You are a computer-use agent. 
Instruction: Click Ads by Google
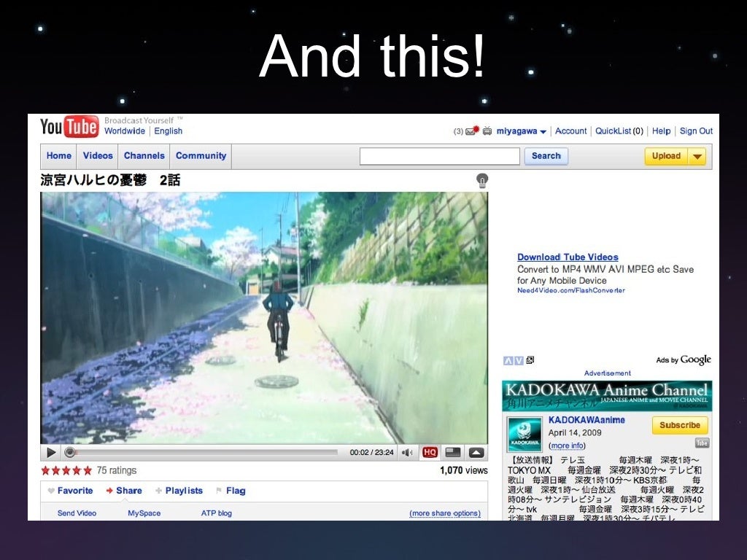(x=683, y=359)
